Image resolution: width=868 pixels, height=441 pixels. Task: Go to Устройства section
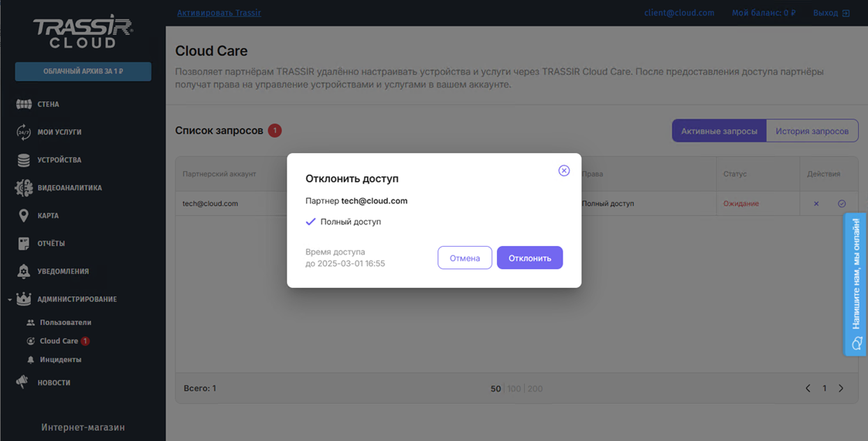(x=59, y=160)
